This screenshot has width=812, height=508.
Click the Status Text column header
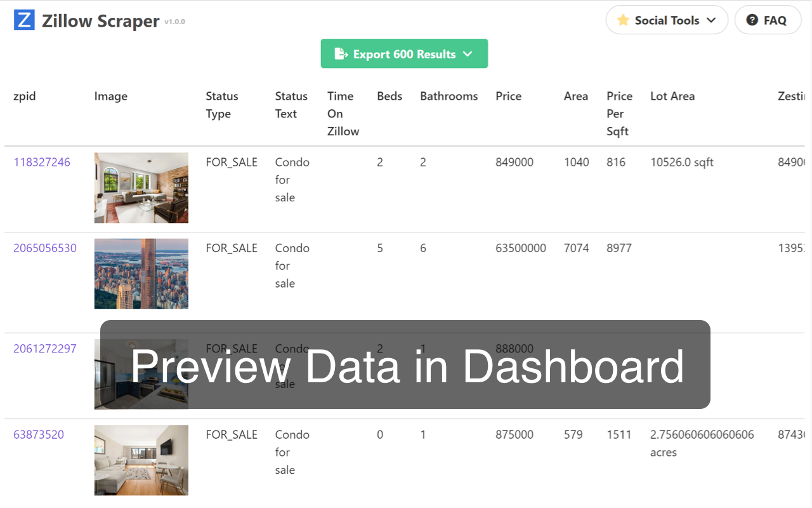click(291, 105)
